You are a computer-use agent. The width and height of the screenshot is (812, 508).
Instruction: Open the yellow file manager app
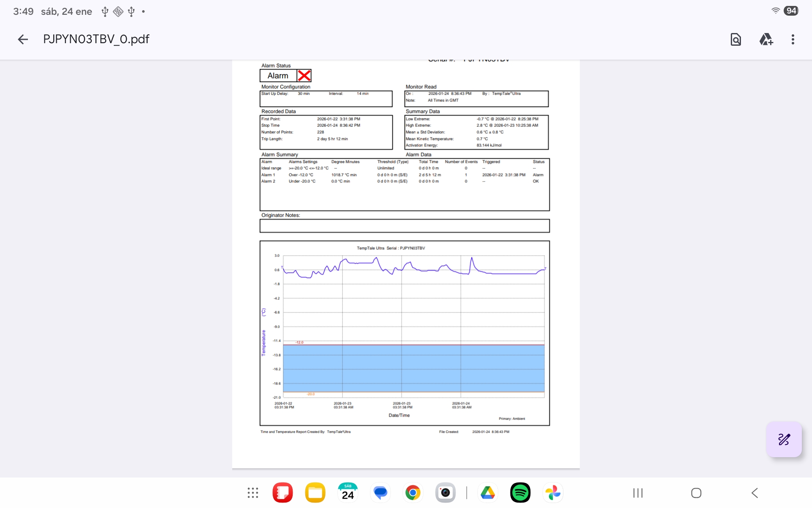pos(315,493)
